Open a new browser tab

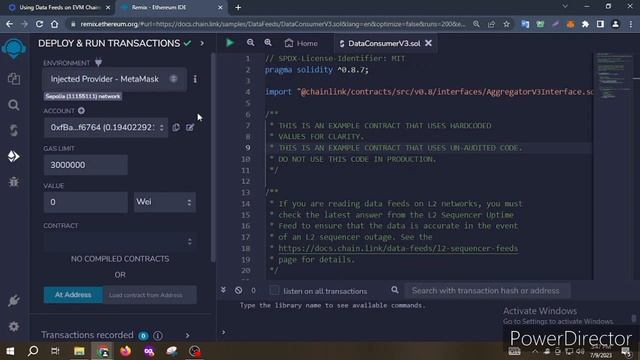coord(238,7)
